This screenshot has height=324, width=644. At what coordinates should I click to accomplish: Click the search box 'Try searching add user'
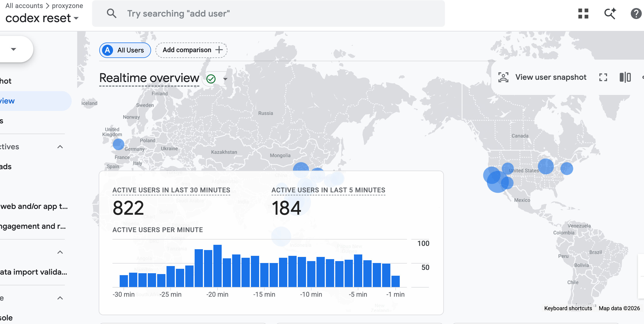click(x=269, y=14)
